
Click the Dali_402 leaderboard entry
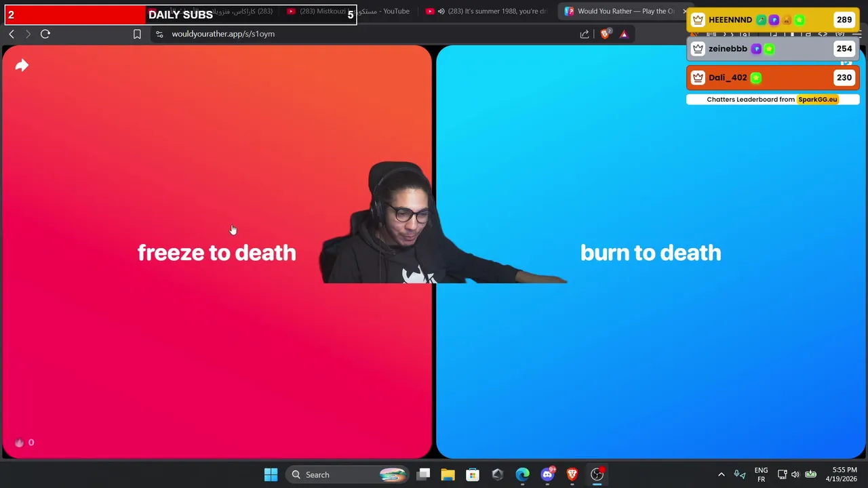pyautogui.click(x=772, y=77)
